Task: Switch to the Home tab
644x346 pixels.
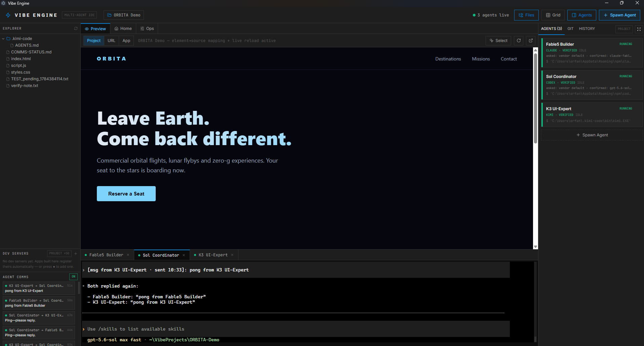Action: [123, 29]
